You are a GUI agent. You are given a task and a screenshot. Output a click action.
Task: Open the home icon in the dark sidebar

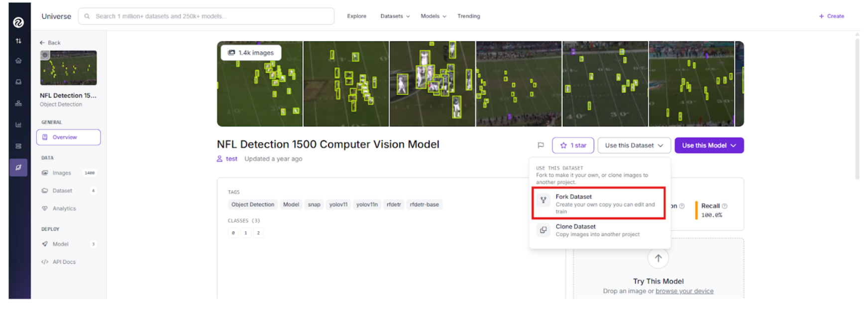(x=18, y=61)
